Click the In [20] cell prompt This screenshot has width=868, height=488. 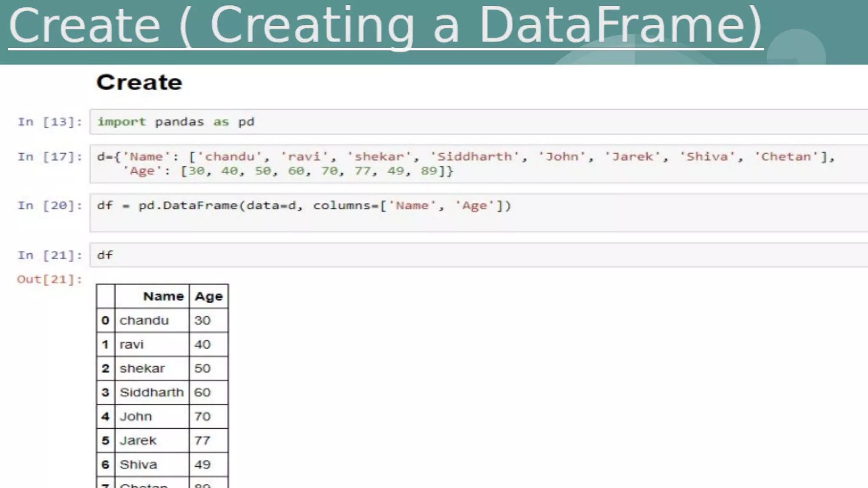point(50,206)
